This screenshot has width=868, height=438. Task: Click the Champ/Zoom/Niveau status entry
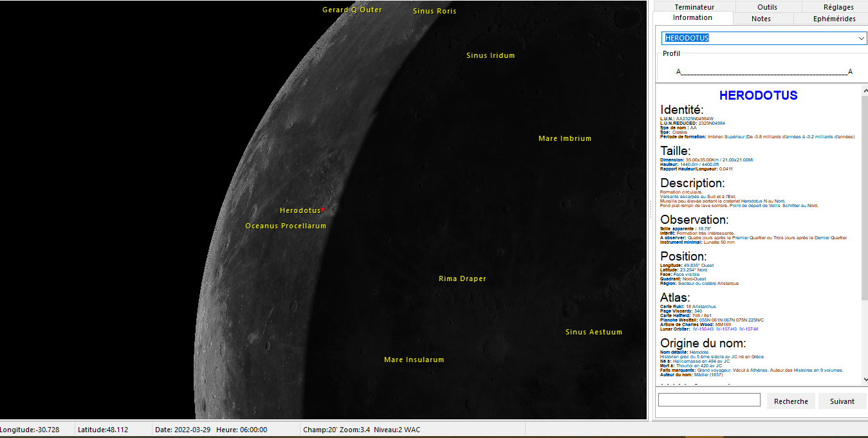(x=362, y=430)
